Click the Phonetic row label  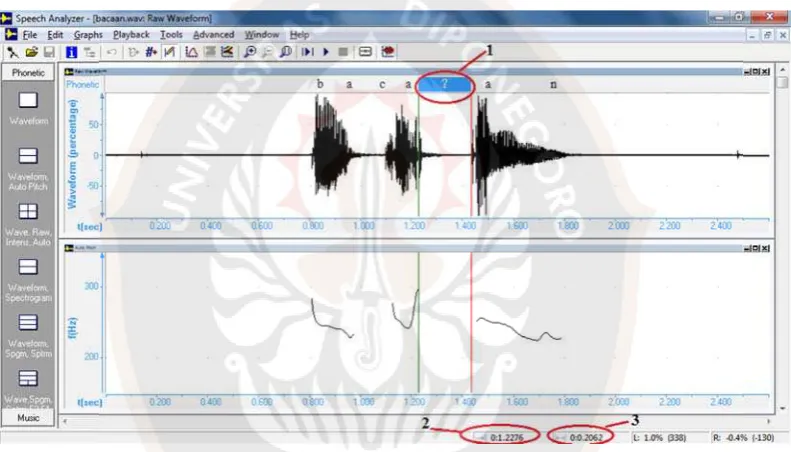click(83, 85)
